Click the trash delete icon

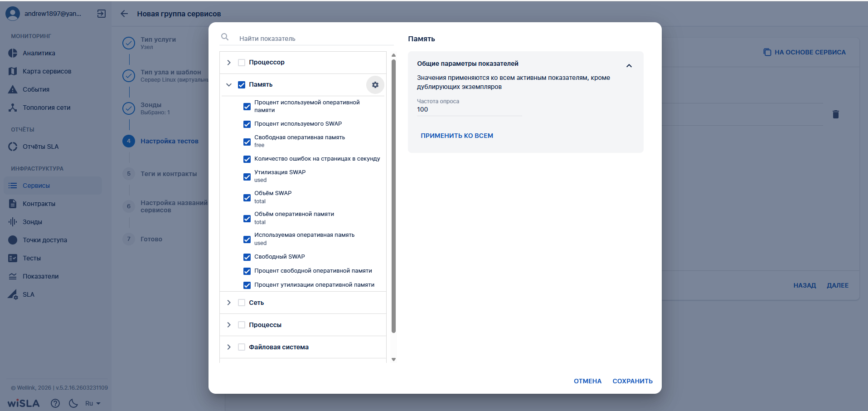pos(835,114)
